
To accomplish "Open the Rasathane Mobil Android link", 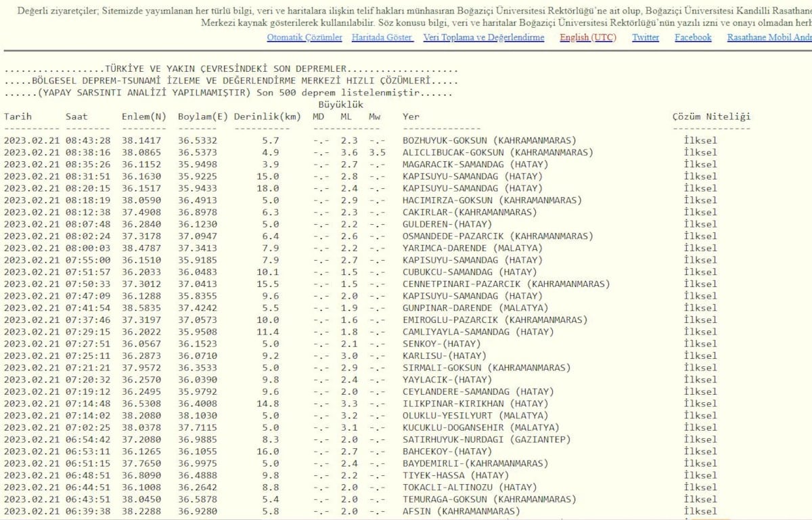I will pyautogui.click(x=769, y=38).
